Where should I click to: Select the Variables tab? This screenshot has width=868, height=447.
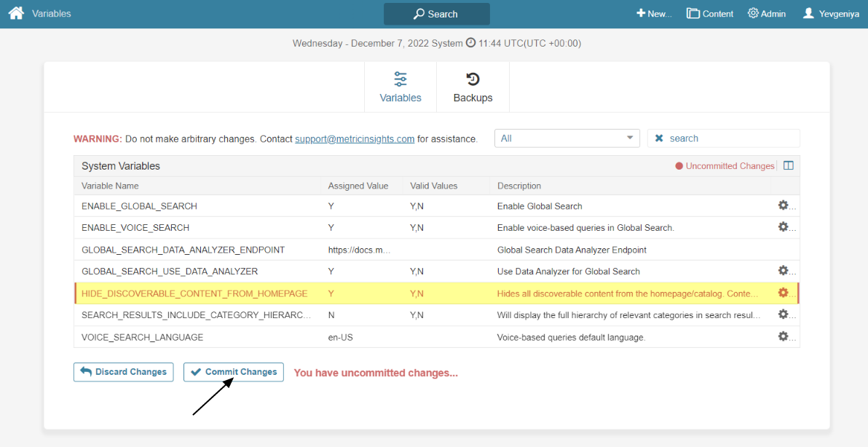[x=401, y=87]
